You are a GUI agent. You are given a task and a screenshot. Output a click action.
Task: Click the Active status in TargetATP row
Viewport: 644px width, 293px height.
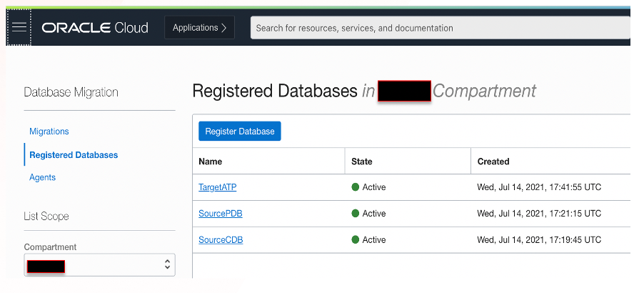[x=374, y=187]
